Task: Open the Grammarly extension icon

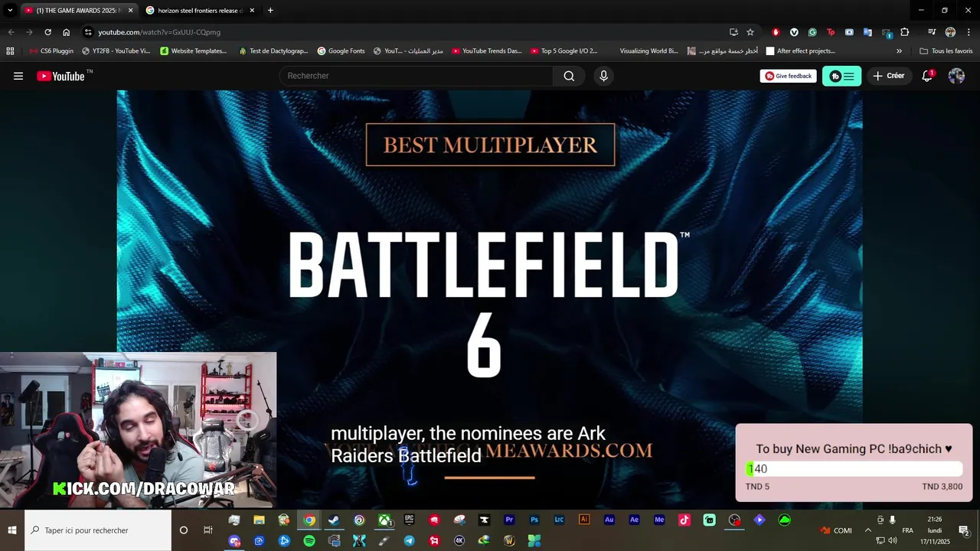Action: (x=812, y=32)
